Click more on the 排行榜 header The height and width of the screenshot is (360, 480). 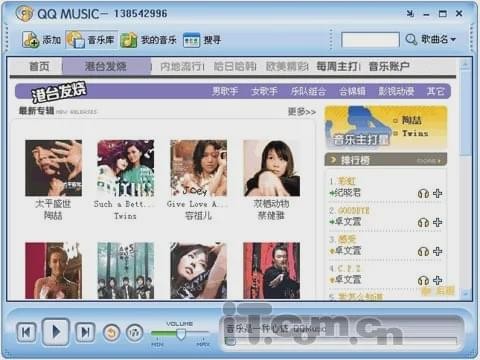pos(429,161)
